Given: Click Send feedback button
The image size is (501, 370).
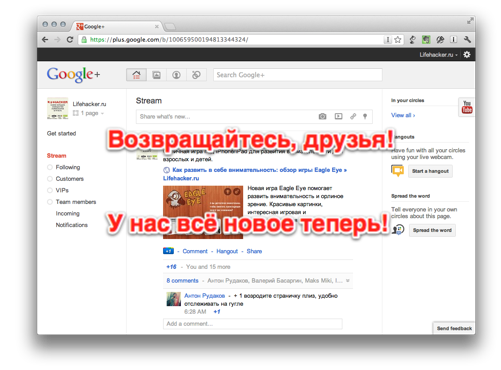Looking at the screenshot, I should 454,328.
